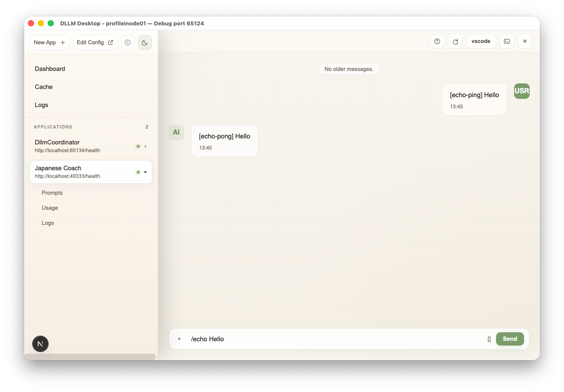Click the [echo-ping] Hello message bubble
The image size is (564, 392).
coord(475,100)
